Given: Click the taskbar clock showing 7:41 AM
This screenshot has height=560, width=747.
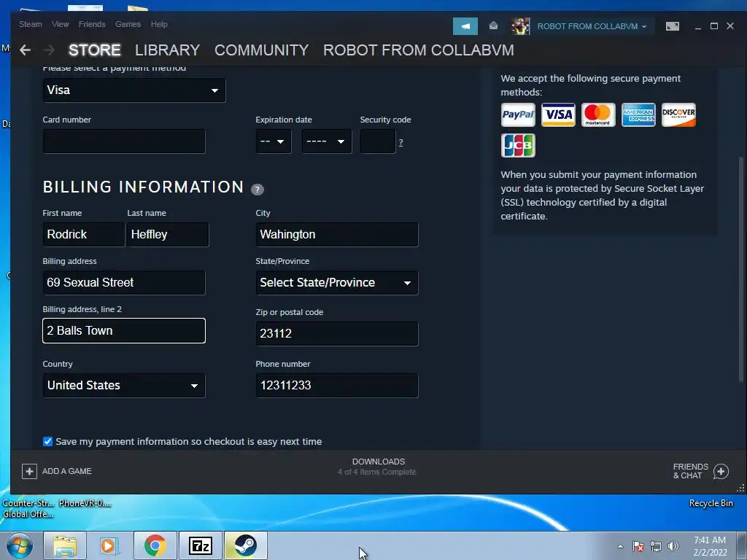Looking at the screenshot, I should (710, 546).
